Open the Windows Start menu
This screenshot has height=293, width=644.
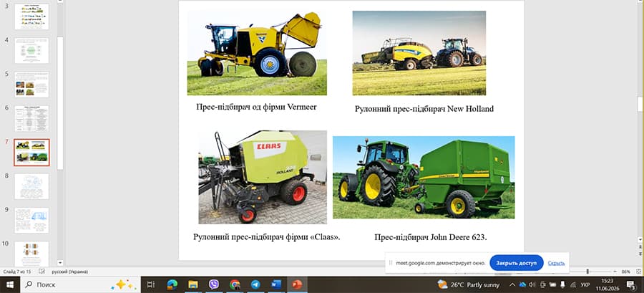tap(9, 284)
